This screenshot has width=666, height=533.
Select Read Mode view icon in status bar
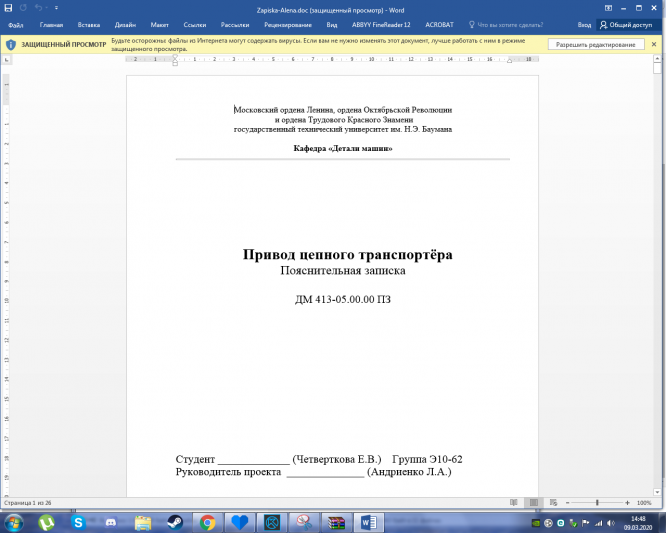(514, 503)
